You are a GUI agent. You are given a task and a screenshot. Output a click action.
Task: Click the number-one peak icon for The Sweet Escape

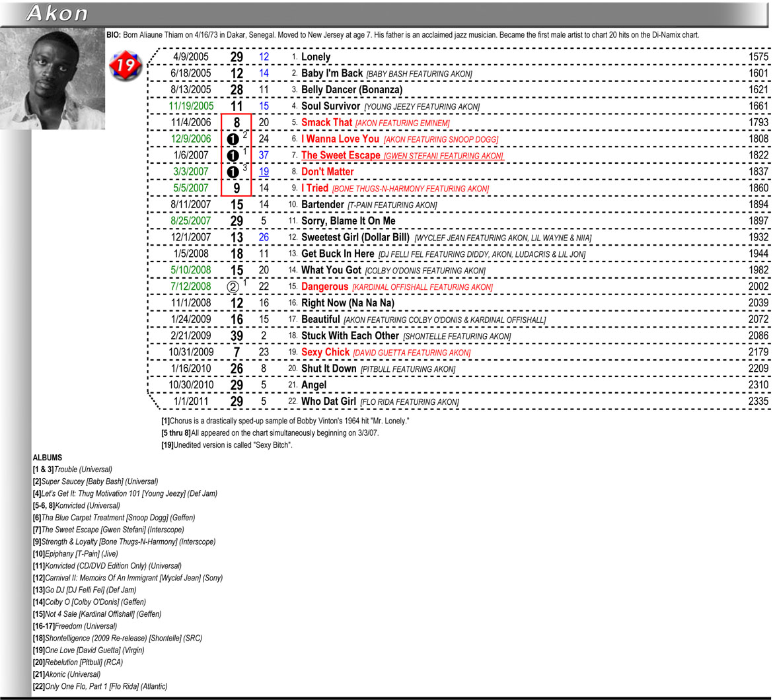233,156
